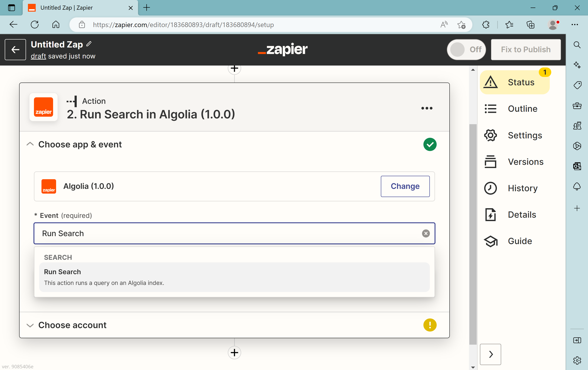Click the green checkmark on Choose app & event
Screen dimensions: 588x370
[x=430, y=144]
